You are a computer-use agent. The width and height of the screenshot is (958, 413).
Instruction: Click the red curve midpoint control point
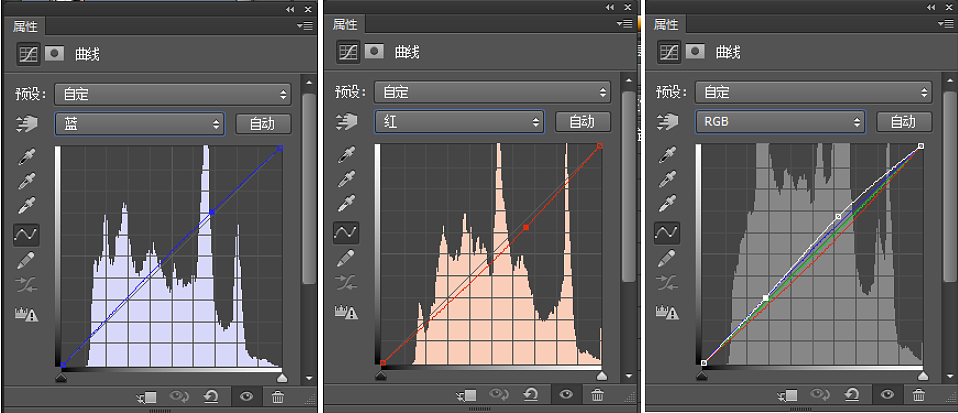pos(526,227)
